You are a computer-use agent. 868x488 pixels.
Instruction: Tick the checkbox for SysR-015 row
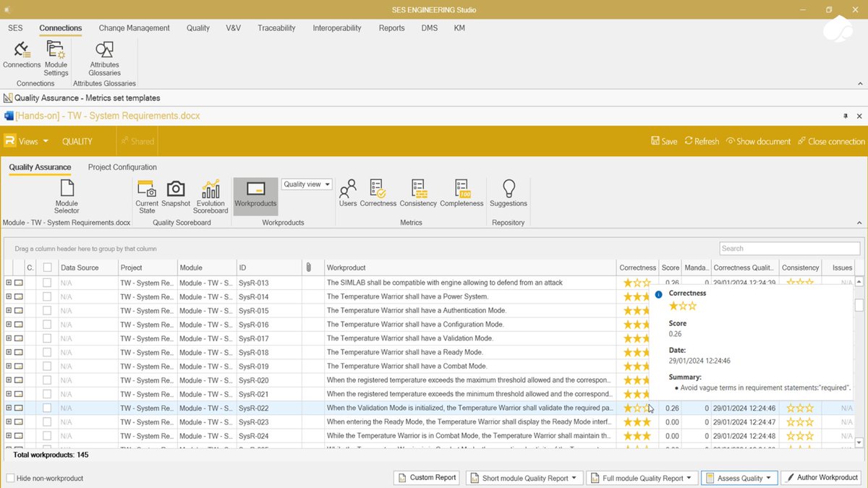pos(47,310)
